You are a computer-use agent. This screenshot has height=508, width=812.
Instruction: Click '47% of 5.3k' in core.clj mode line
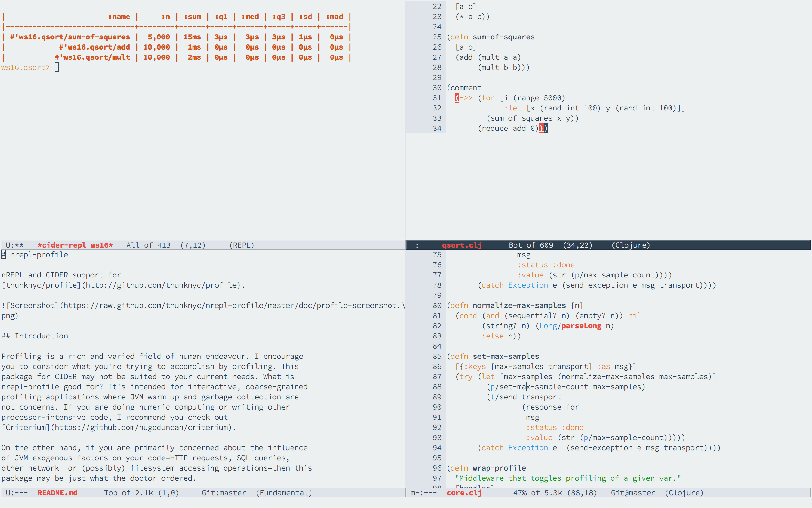[538, 492]
